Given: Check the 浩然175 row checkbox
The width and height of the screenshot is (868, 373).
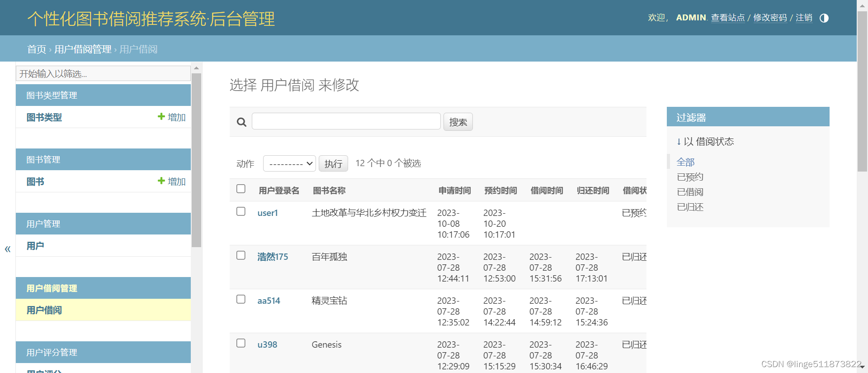Looking at the screenshot, I should click(241, 255).
